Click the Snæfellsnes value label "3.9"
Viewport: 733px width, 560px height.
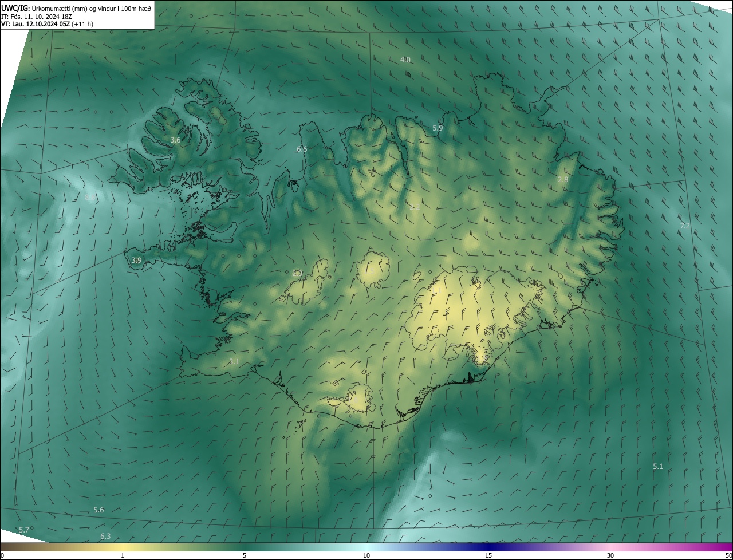[136, 260]
